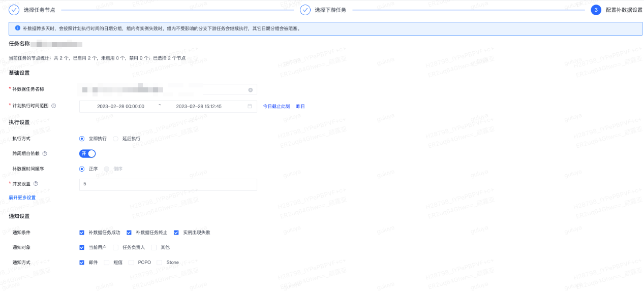Uncheck the 补数据任务成功 checkbox
This screenshot has height=295, width=644.
(x=82, y=233)
